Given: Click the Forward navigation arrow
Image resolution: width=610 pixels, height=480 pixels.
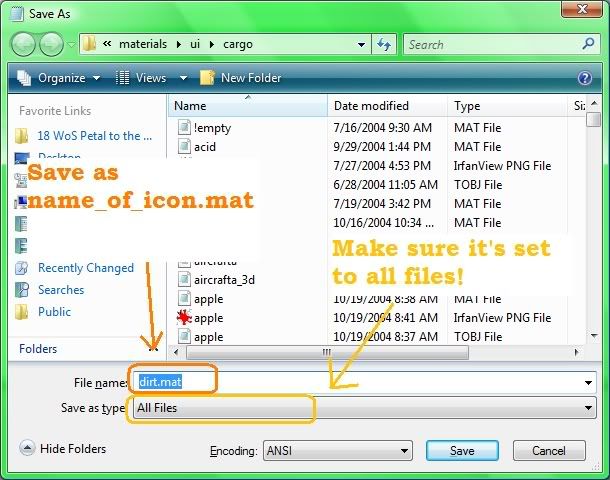Looking at the screenshot, I should pos(51,45).
